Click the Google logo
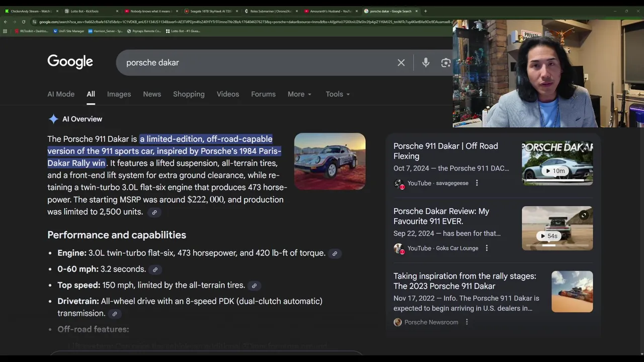The width and height of the screenshot is (644, 362). [x=70, y=62]
